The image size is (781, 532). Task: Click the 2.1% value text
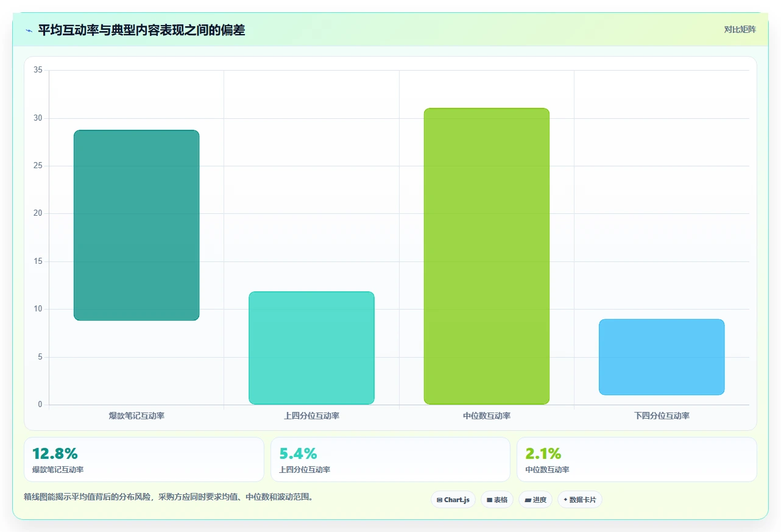tap(543, 453)
